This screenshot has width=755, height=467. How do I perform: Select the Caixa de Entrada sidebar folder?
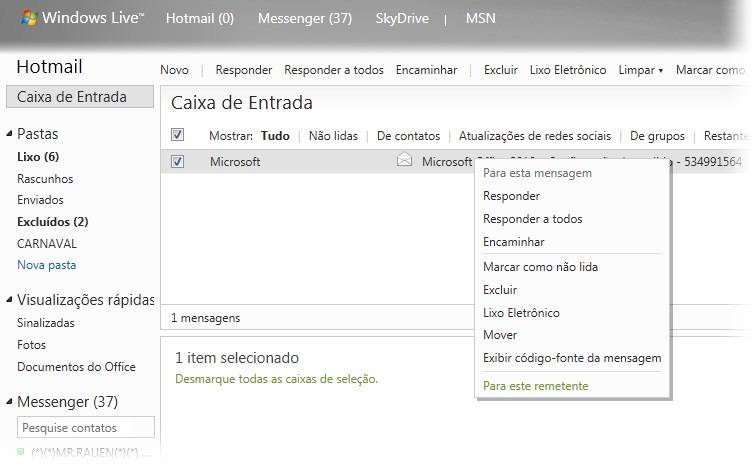click(80, 97)
